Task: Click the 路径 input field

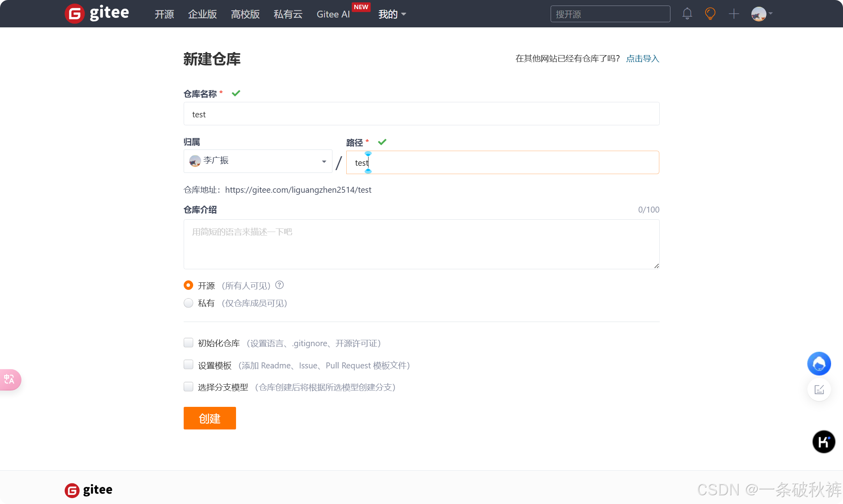Action: [503, 162]
